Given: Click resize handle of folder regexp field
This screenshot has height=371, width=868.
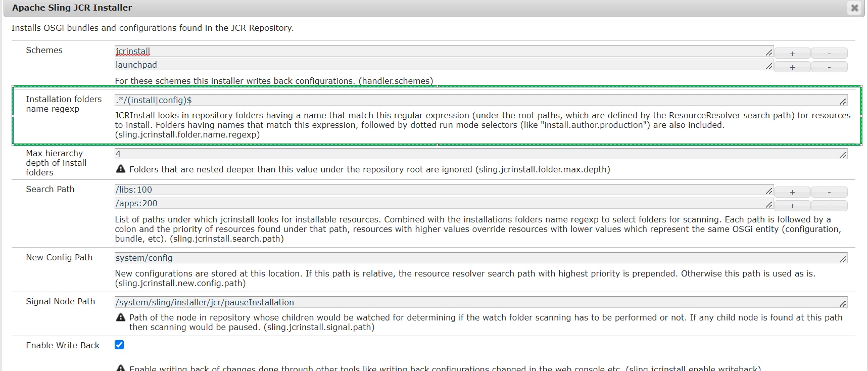Looking at the screenshot, I should pos(843,102).
